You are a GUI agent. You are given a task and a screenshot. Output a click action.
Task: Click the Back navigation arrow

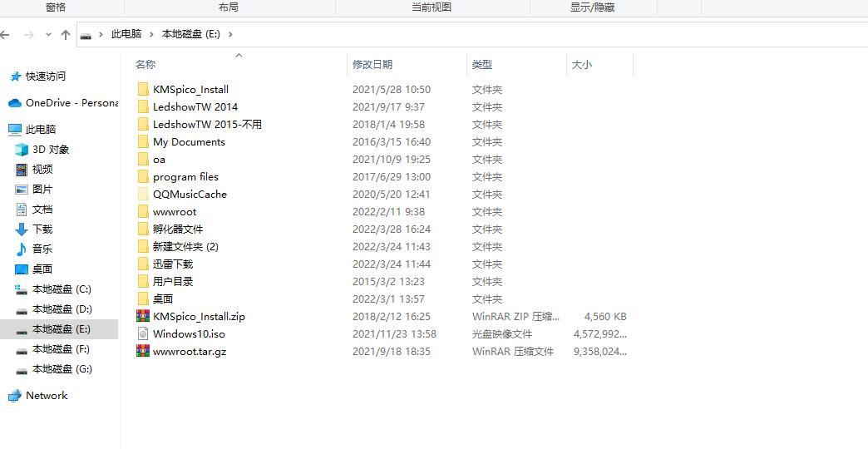pos(4,34)
